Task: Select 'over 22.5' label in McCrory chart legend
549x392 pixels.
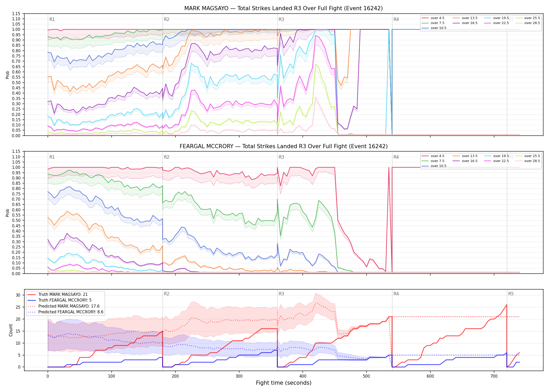Action: click(501, 161)
